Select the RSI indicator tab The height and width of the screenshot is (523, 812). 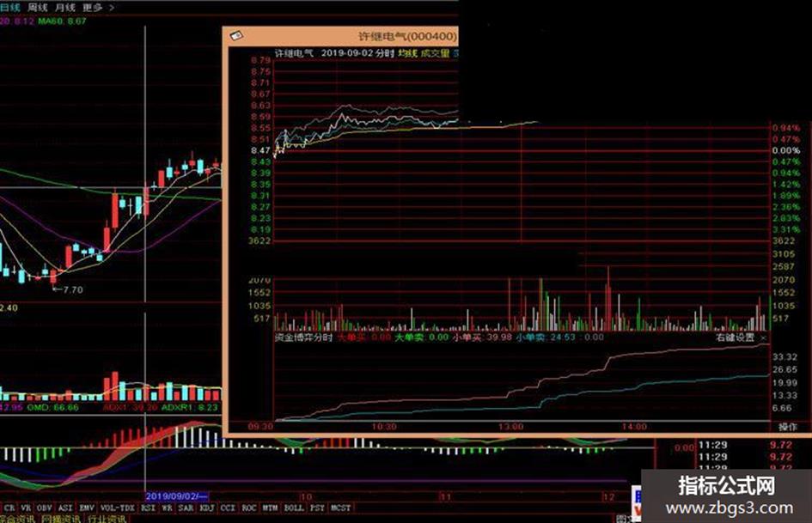pyautogui.click(x=148, y=508)
